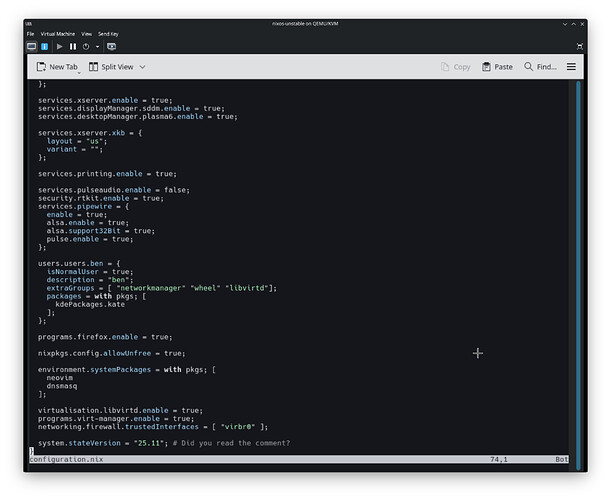The height and width of the screenshot is (500, 611).
Task: Click the 'Bot' indicator in status line
Action: click(x=562, y=460)
